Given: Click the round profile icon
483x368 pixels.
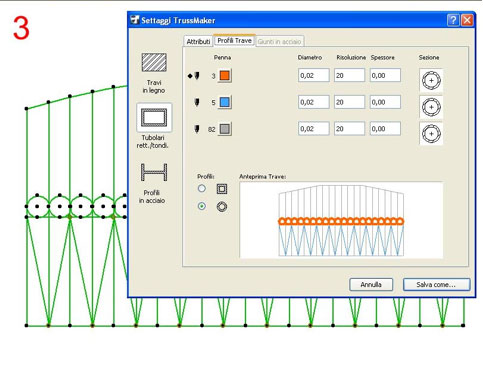Looking at the screenshot, I should (222, 207).
